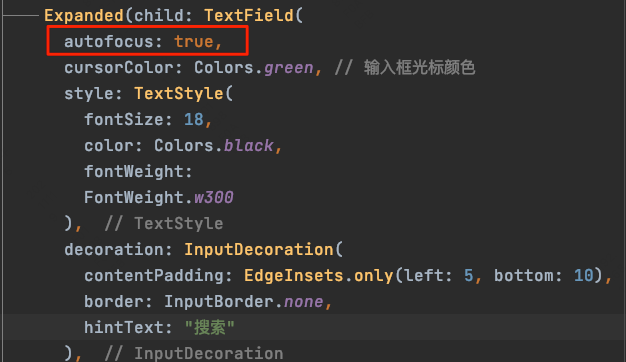
Task: Click the fontSize value 18
Action: [194, 120]
